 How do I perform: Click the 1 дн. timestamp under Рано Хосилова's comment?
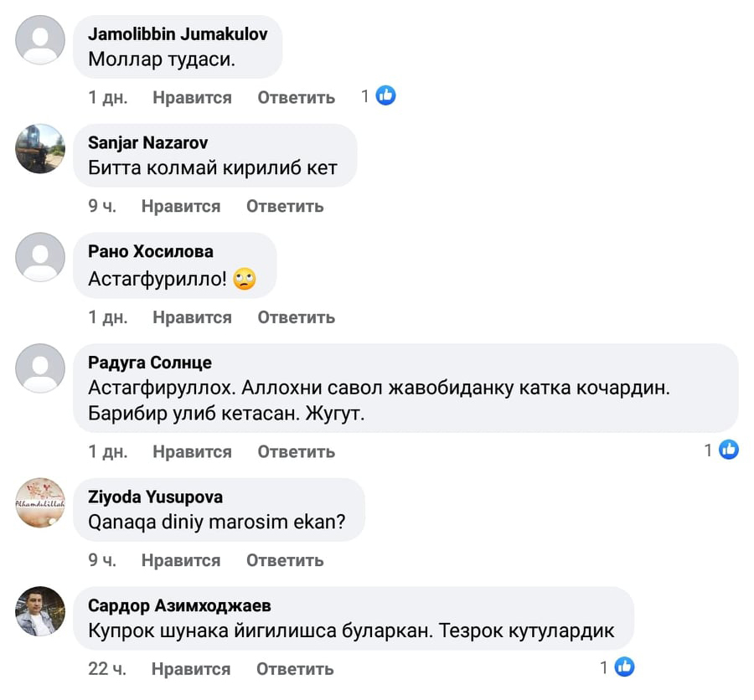point(108,317)
